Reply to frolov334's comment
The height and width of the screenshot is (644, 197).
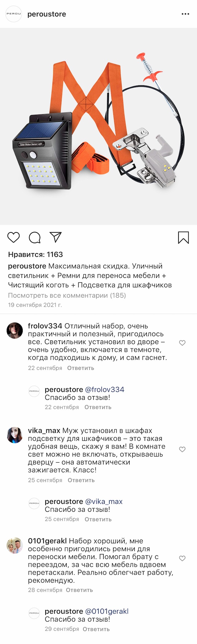81,368
